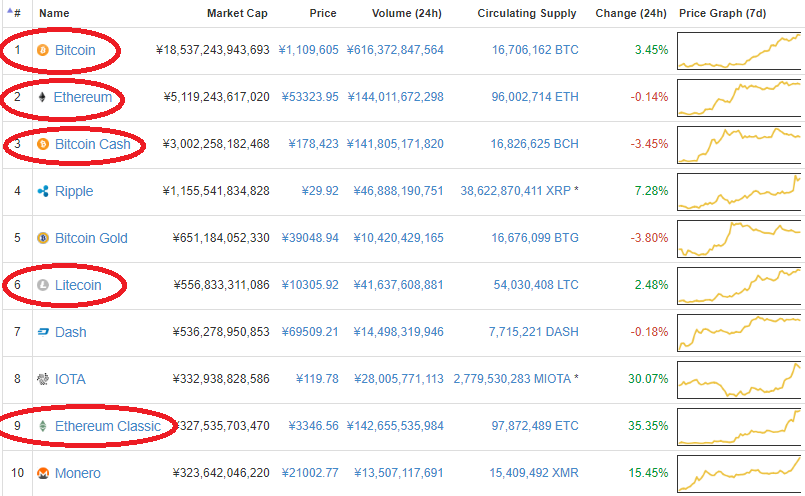The width and height of the screenshot is (805, 496).
Task: Select Bitcoin Gold change -3.80%
Action: pyautogui.click(x=649, y=238)
